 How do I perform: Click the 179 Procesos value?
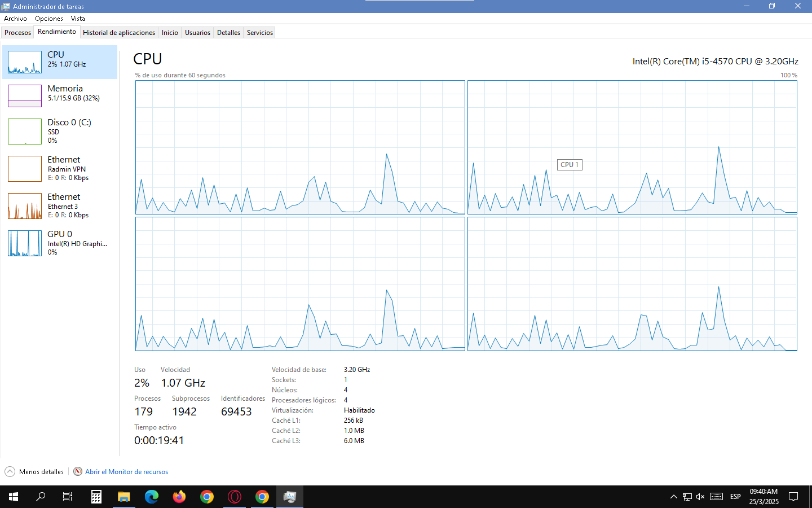pyautogui.click(x=143, y=411)
